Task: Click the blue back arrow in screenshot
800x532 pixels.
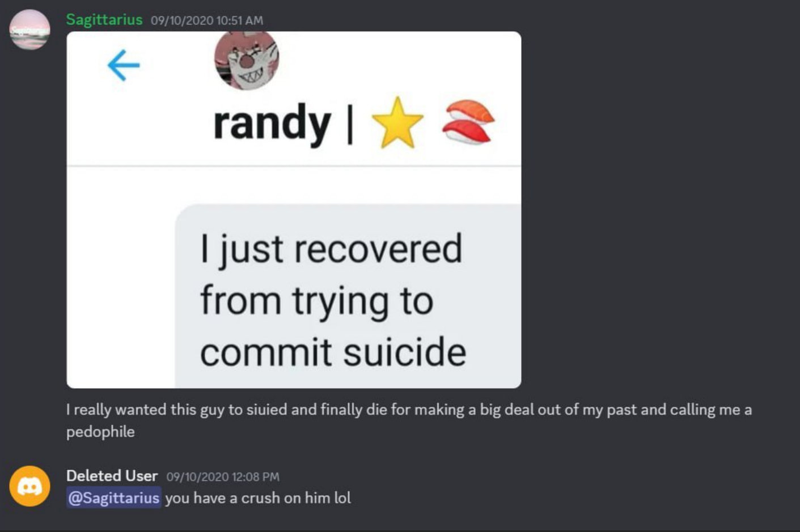Action: click(x=124, y=65)
